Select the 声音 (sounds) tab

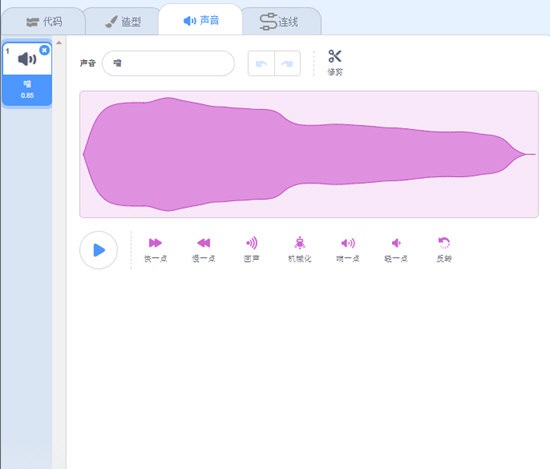[201, 20]
